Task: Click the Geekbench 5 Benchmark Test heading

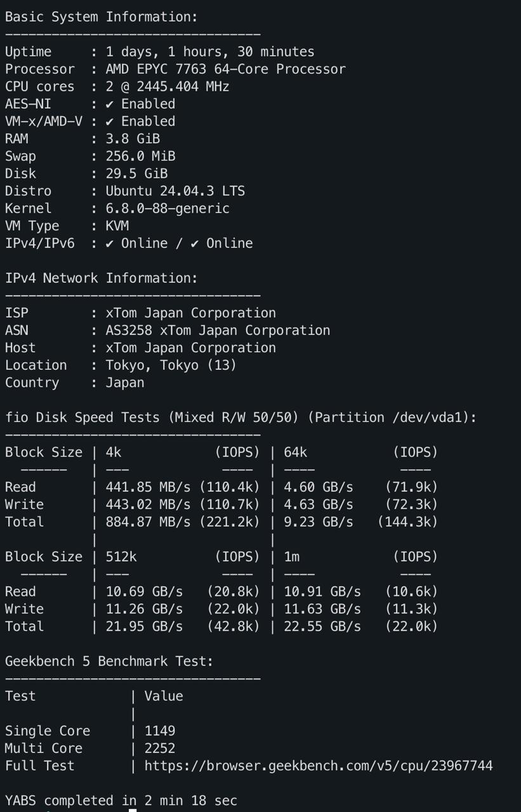Action: 109,661
